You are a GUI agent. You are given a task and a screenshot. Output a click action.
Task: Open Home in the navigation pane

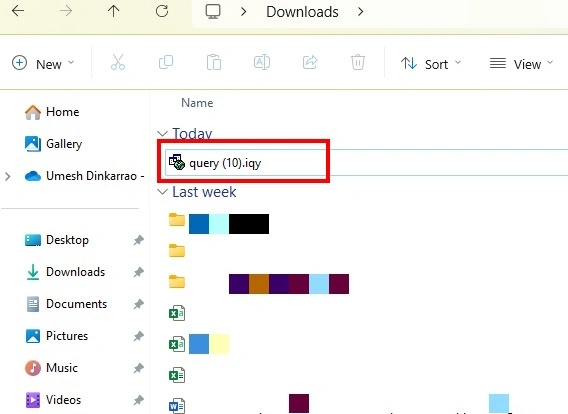(x=52, y=112)
